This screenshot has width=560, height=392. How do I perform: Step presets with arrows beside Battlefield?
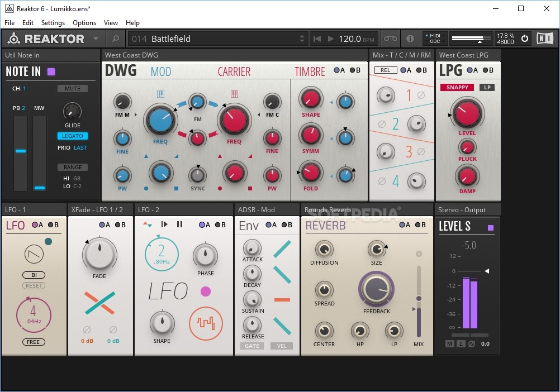pos(302,39)
